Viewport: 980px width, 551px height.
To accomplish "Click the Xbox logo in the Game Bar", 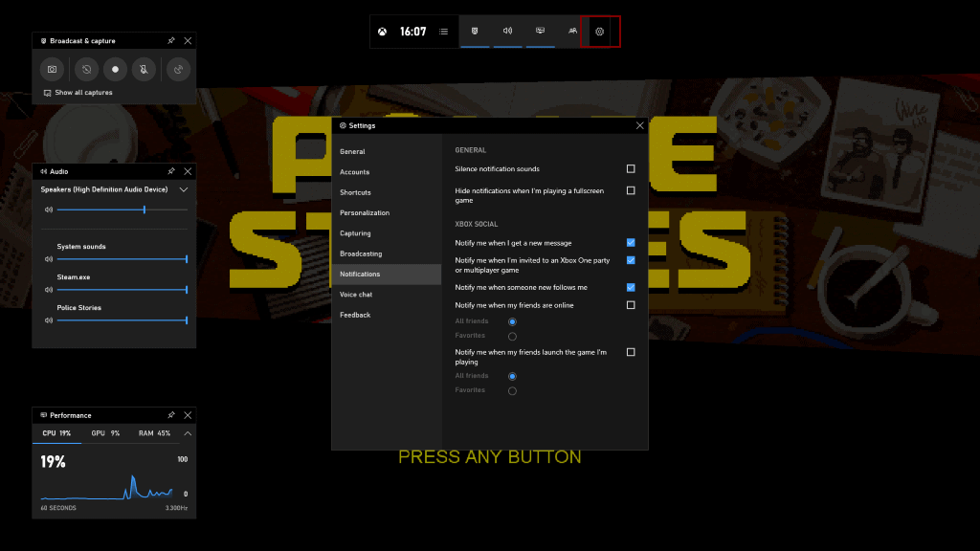I will tap(383, 31).
